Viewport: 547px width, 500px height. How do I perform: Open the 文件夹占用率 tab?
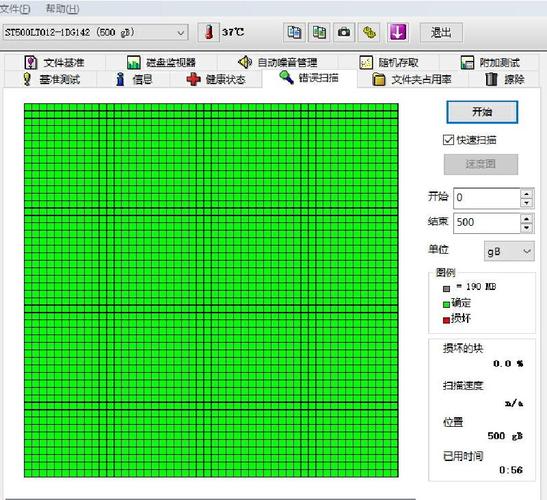click(412, 80)
